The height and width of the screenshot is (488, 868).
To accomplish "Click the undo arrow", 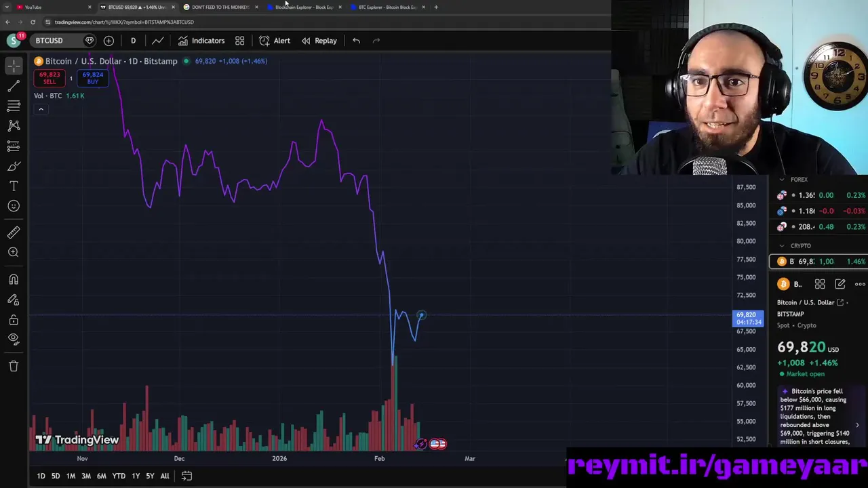I will 356,41.
